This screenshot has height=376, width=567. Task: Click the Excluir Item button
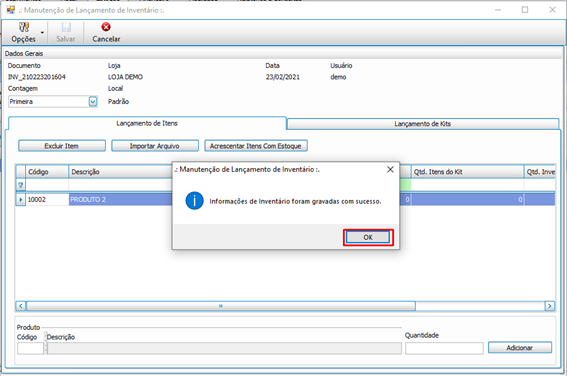tap(62, 146)
